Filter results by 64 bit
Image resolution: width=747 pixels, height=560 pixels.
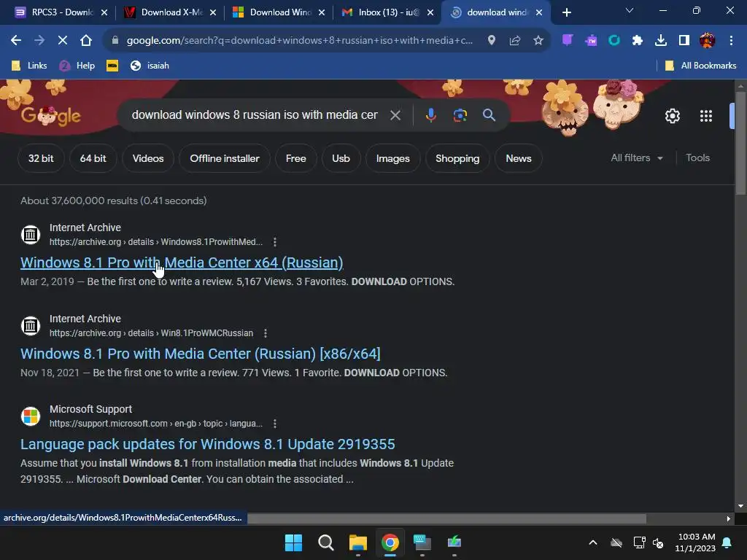(x=93, y=158)
